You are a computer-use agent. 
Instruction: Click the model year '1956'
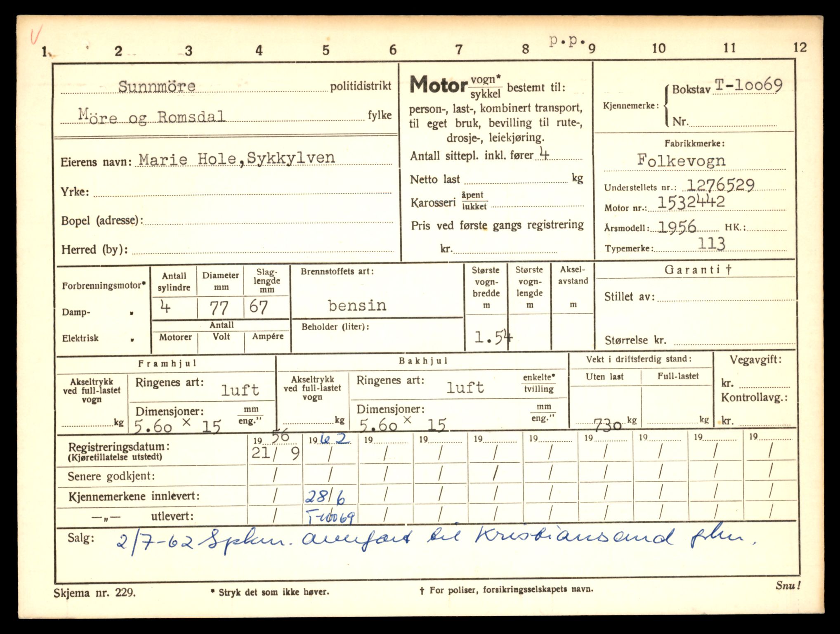tap(677, 227)
